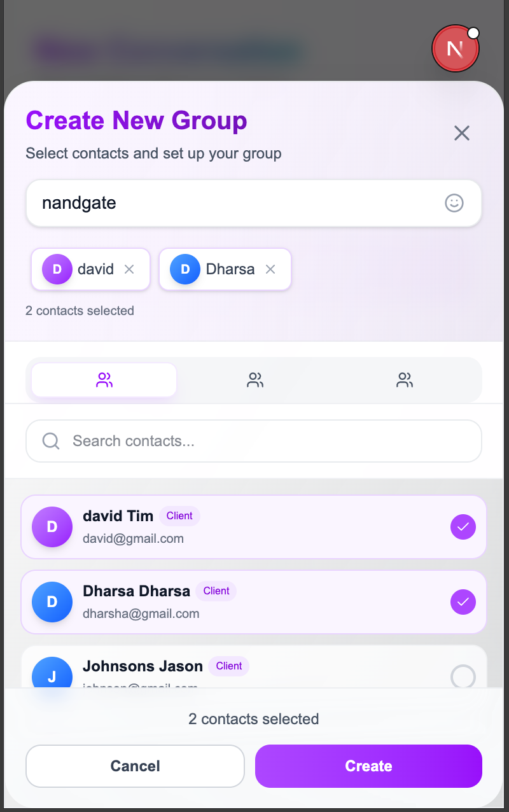Uncheck Dharsa Dharsa contact selection
509x812 pixels.
tap(463, 602)
